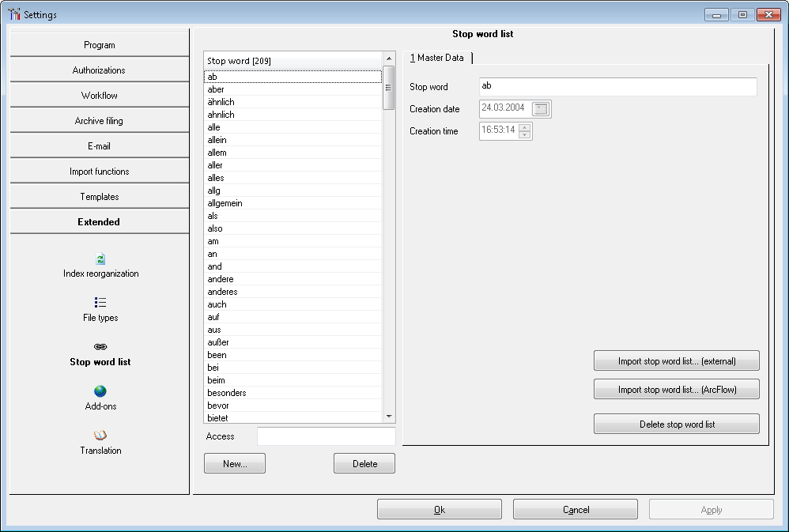Click the Settings window title icon

click(14, 14)
